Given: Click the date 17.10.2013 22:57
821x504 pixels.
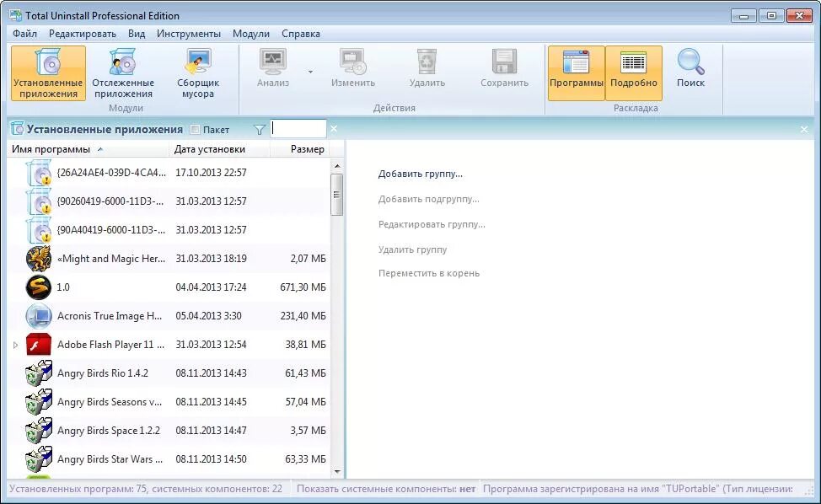Looking at the screenshot, I should pos(211,173).
